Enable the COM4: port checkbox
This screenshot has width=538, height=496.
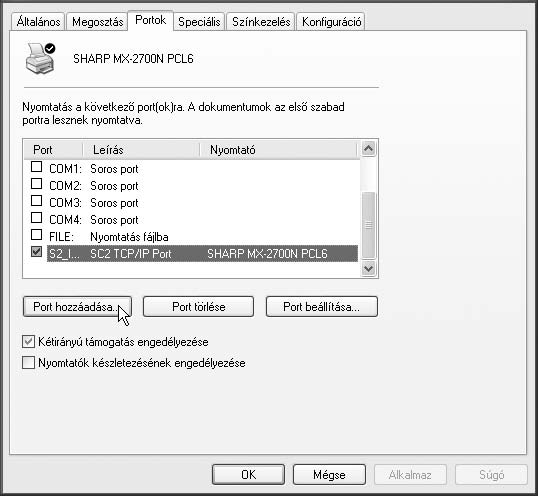point(36,218)
